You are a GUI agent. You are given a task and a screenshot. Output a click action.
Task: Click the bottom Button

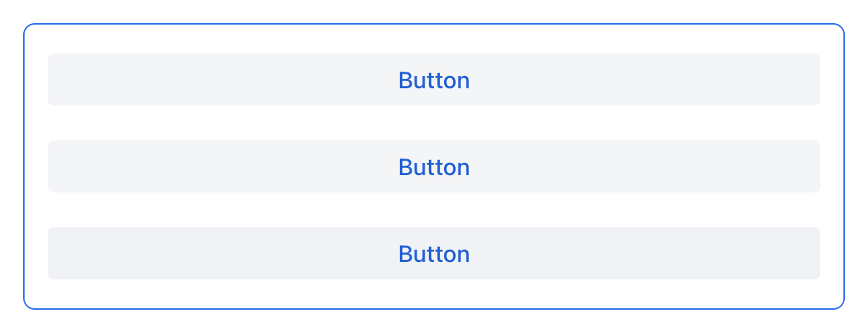click(434, 253)
